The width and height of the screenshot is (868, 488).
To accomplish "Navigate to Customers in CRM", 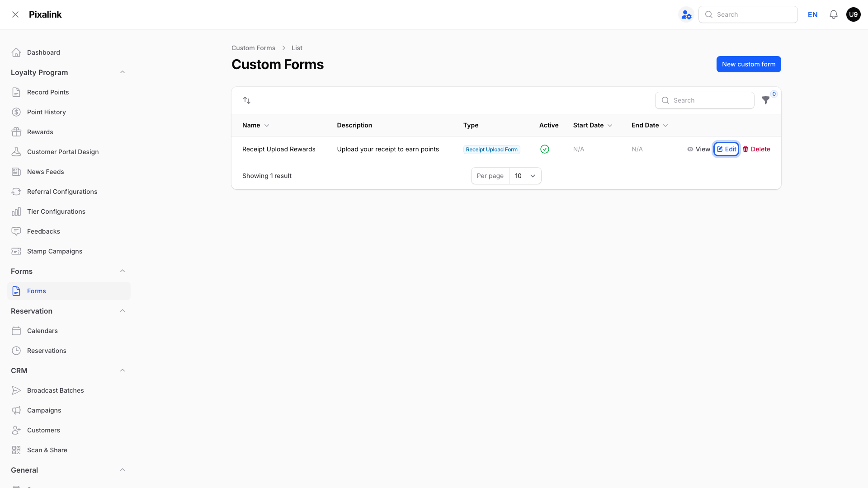I will click(x=69, y=430).
